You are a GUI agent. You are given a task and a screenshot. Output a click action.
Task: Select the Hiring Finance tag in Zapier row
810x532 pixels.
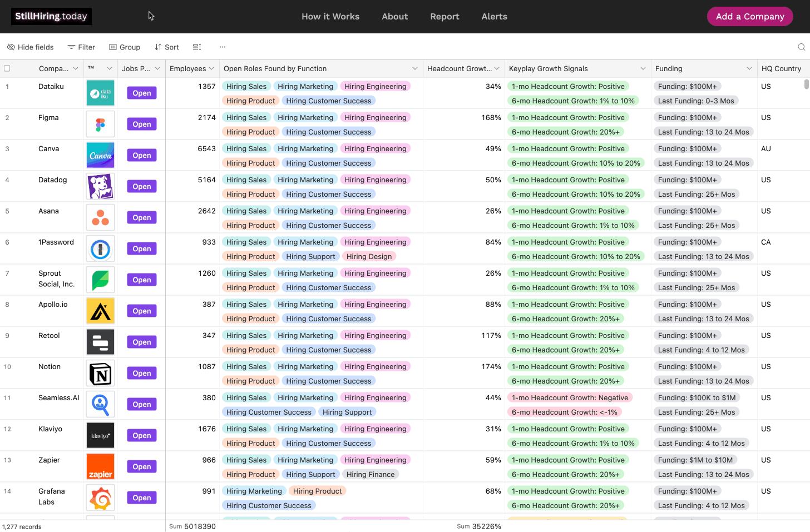point(371,474)
